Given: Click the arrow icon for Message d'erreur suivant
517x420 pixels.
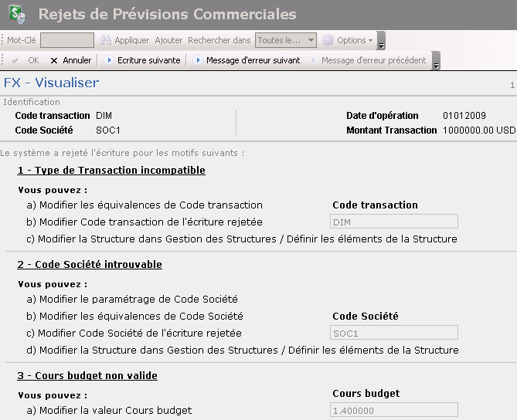Looking at the screenshot, I should pyautogui.click(x=198, y=60).
